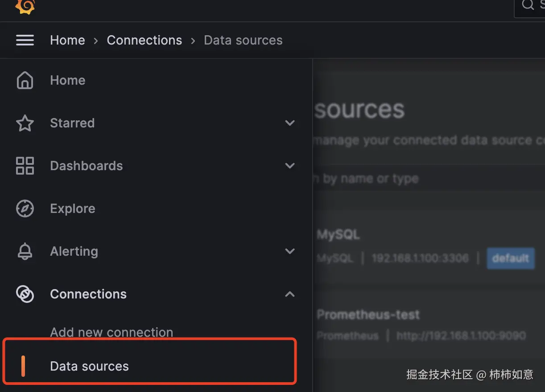Click the search data sources input field
Screen dimensions: 545x392
(401, 178)
